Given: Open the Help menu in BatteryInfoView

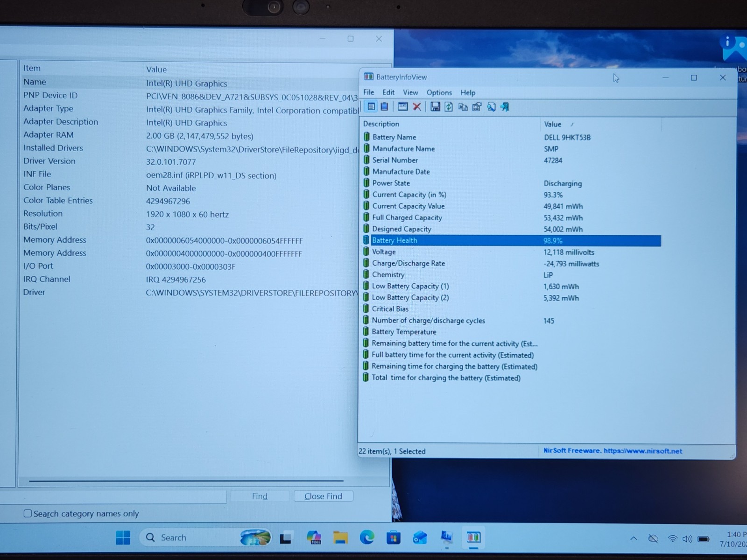Looking at the screenshot, I should [468, 92].
